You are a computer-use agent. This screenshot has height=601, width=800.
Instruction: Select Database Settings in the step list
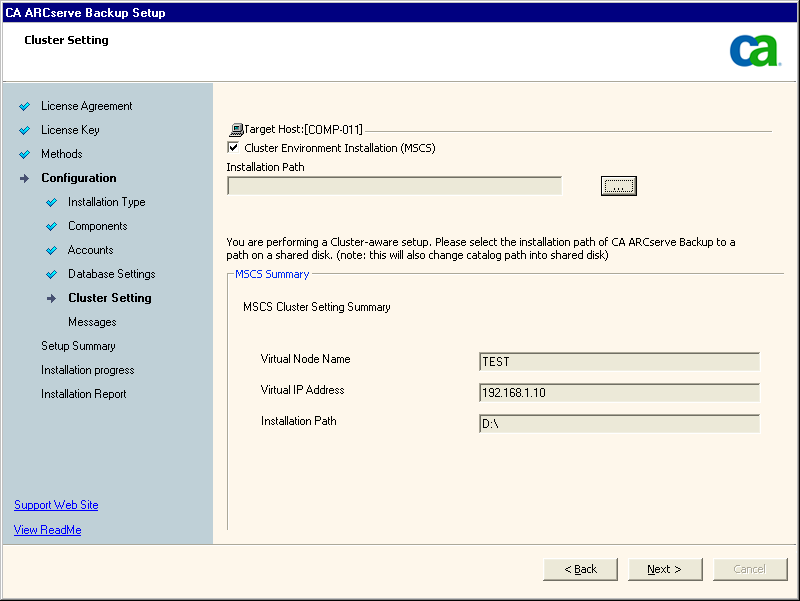coord(111,274)
